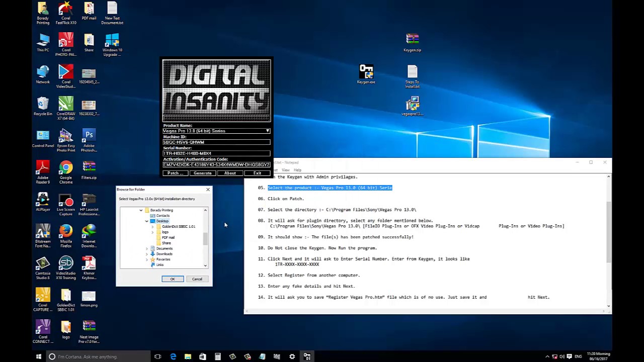Select Share folder in tree

[x=167, y=243]
